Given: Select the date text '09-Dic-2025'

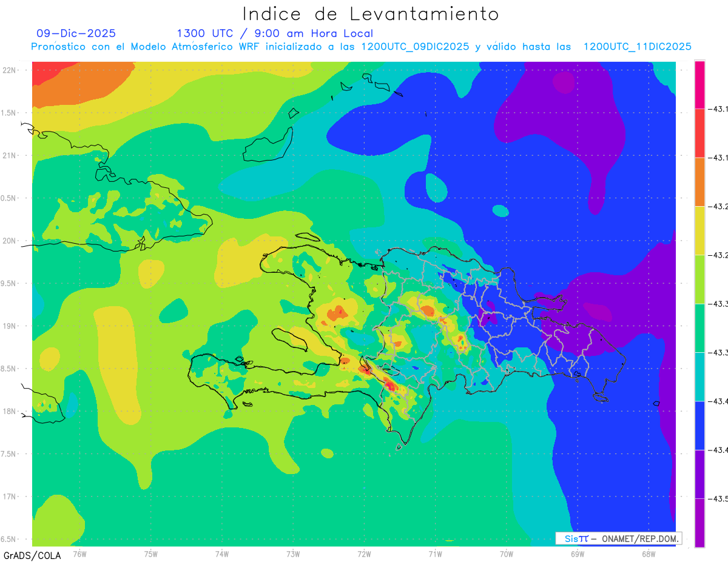Looking at the screenshot, I should click(x=76, y=33).
